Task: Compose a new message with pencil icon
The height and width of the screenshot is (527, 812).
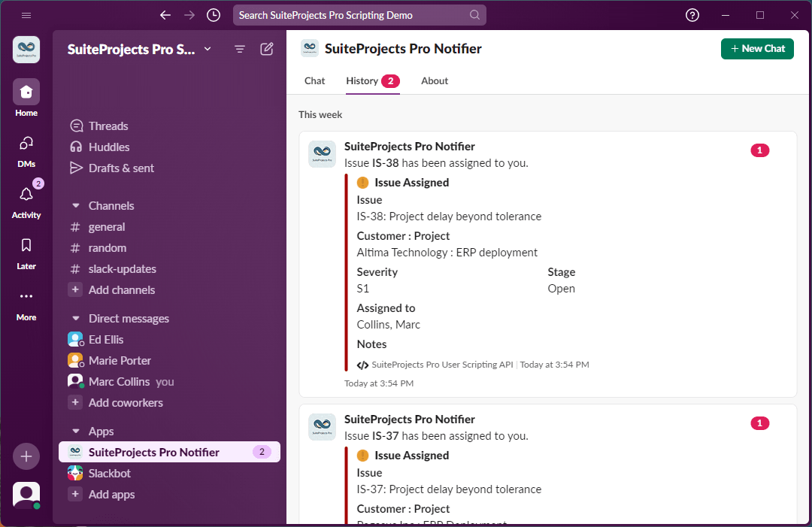Action: pos(267,49)
